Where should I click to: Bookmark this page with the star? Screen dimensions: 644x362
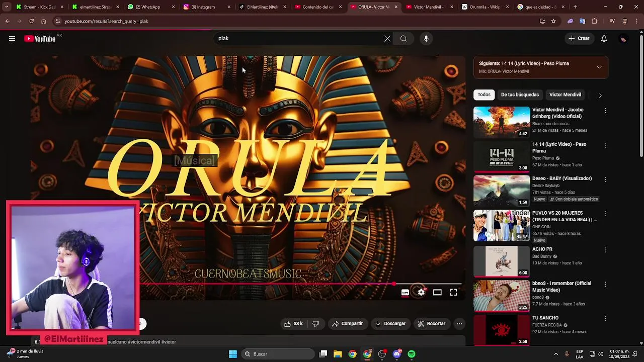point(553,21)
